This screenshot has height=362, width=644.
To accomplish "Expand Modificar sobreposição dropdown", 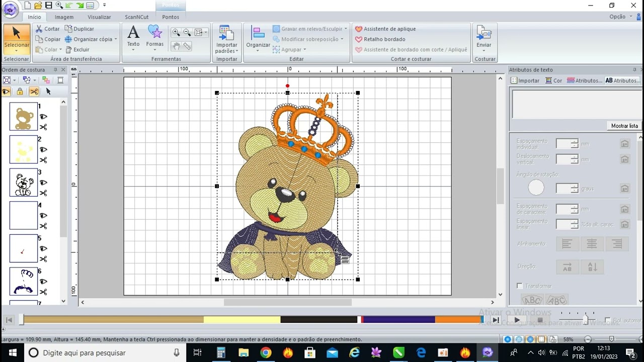I will point(342,39).
